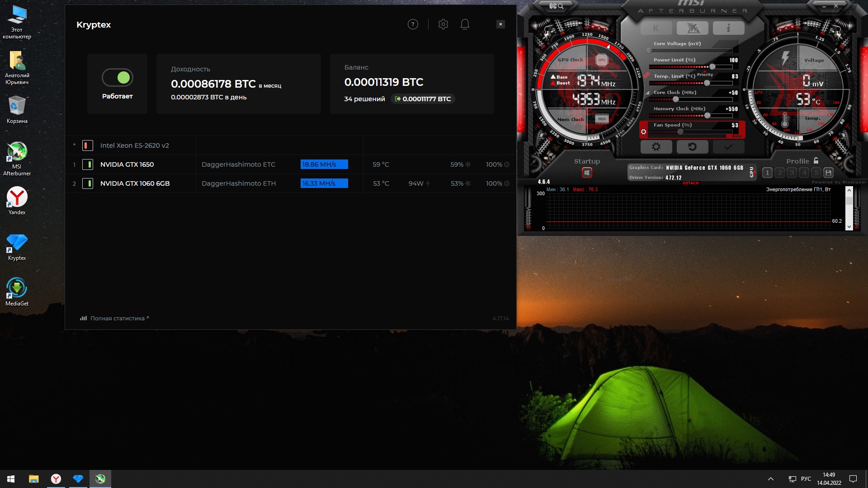Open Kryptex notifications bell
This screenshot has width=868, height=488.
coord(465,24)
